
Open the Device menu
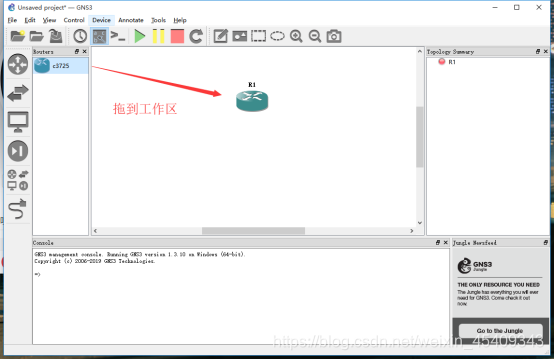[x=101, y=20]
